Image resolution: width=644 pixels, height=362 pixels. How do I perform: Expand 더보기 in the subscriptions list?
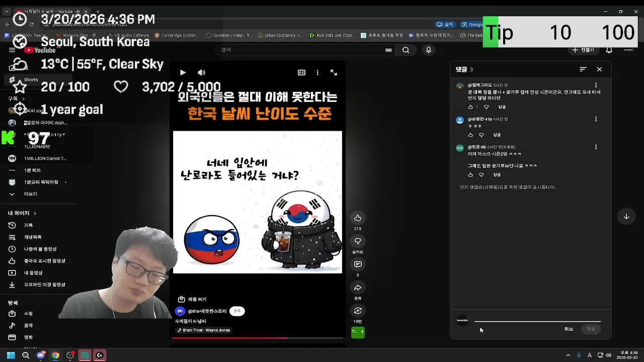click(30, 194)
